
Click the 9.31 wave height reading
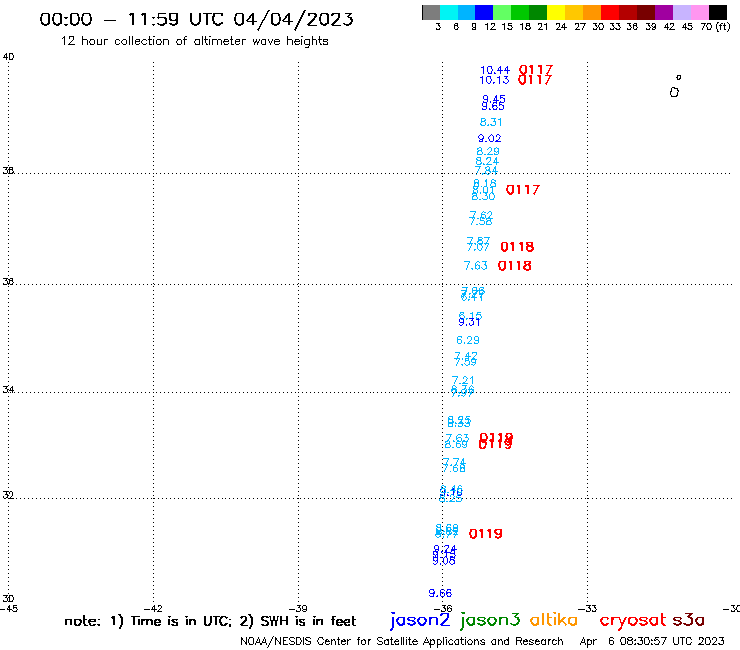pyautogui.click(x=469, y=322)
